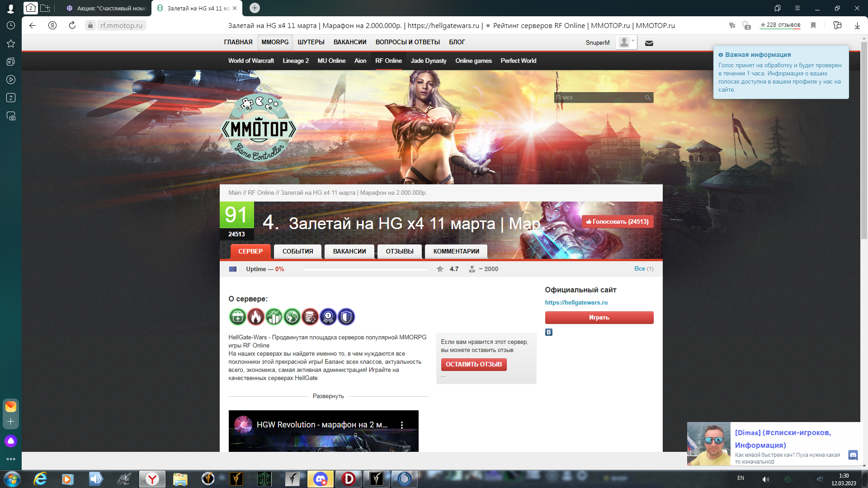The image size is (868, 488).
Task: Open the downloads arrow icon
Action: pyautogui.click(x=857, y=25)
